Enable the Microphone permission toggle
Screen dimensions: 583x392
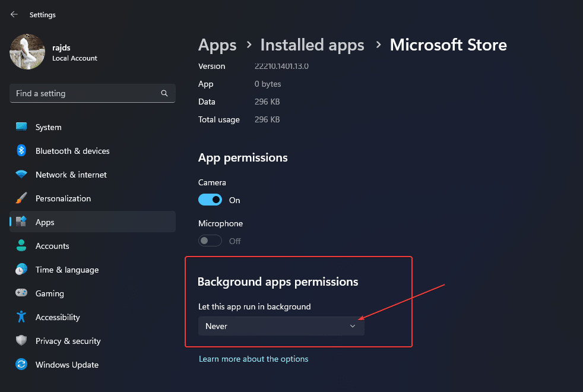210,241
